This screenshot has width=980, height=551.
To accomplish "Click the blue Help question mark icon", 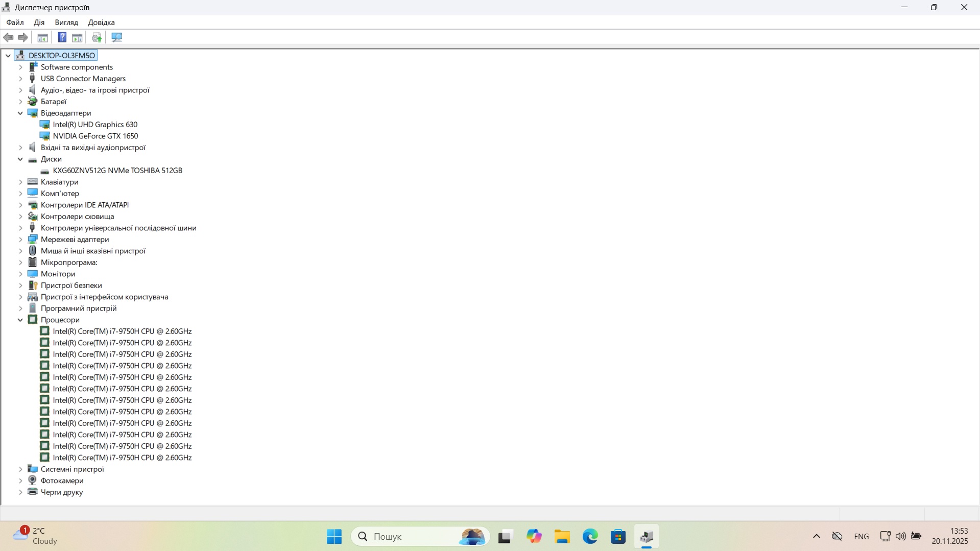I will click(62, 37).
